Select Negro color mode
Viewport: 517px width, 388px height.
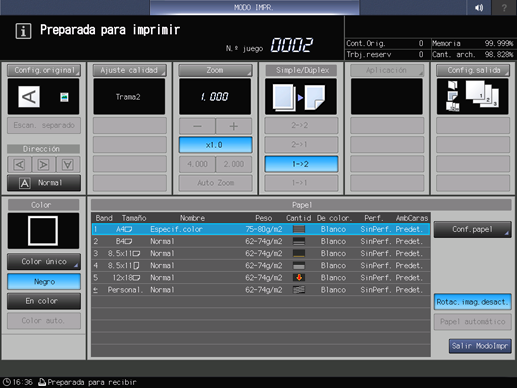[44, 282]
